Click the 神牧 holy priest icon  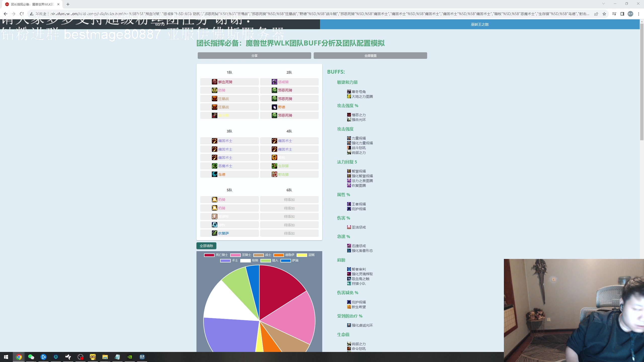pyautogui.click(x=214, y=225)
